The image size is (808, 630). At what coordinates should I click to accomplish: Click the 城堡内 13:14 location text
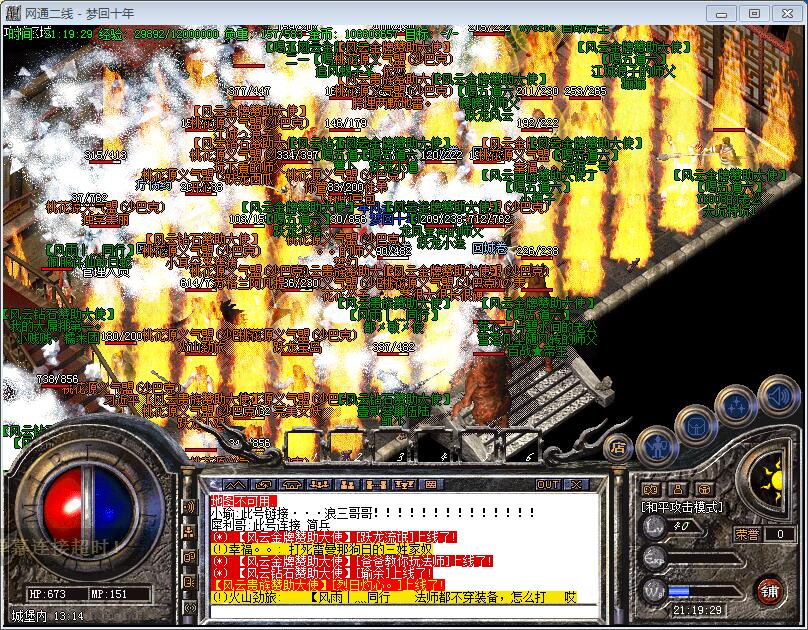47,616
